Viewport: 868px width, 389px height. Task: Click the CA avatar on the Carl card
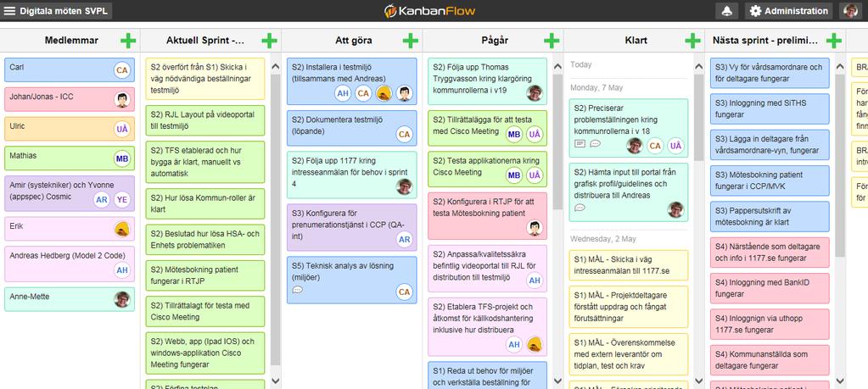(x=122, y=70)
